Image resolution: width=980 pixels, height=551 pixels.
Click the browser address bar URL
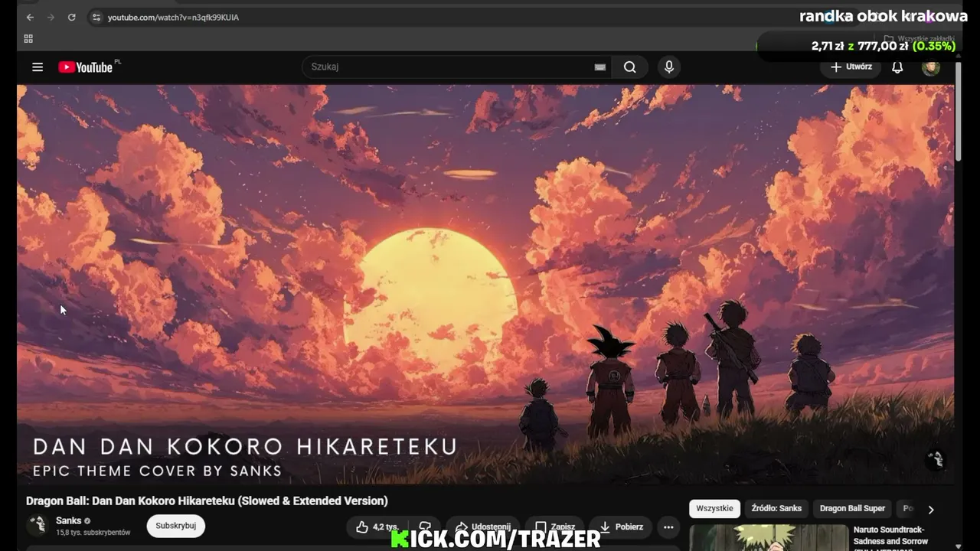click(x=173, y=17)
